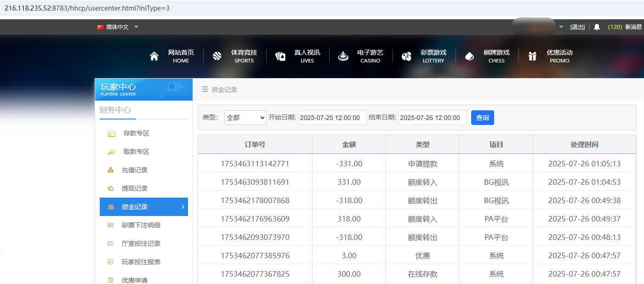Open the 体育竞技 SPORTS section icon

pos(217,56)
